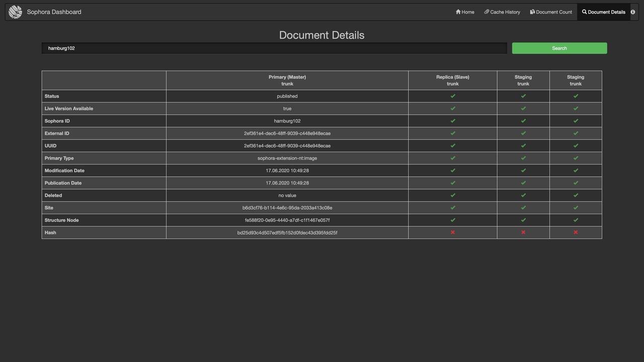Switch to the Cache History view
The image size is (644, 362).
click(x=502, y=12)
